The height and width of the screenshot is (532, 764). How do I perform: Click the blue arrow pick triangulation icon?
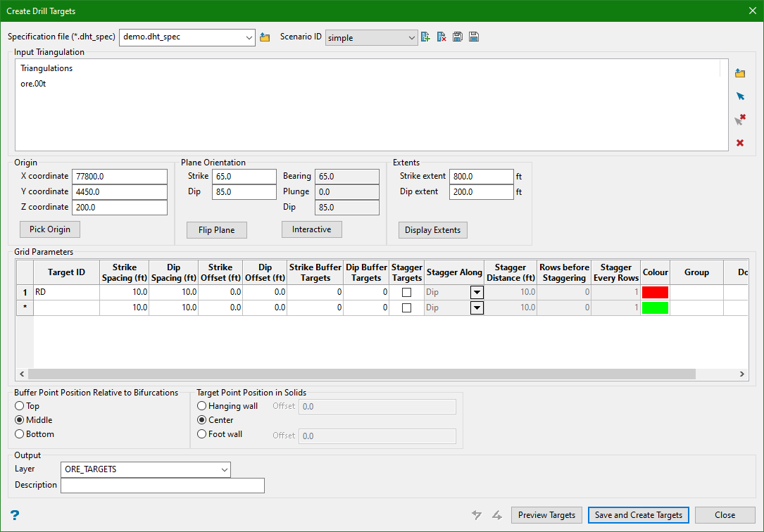pos(740,96)
